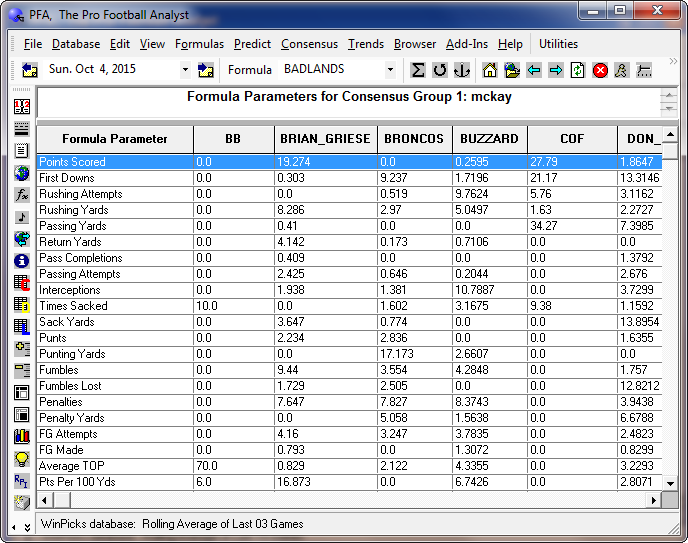Click the table with yellow D icon
Image resolution: width=688 pixels, height=543 pixels.
(22, 305)
